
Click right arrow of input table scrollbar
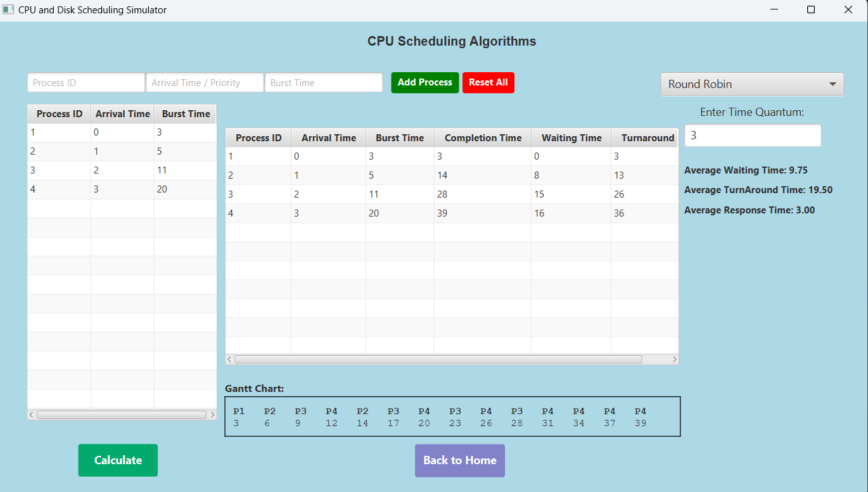(x=212, y=415)
